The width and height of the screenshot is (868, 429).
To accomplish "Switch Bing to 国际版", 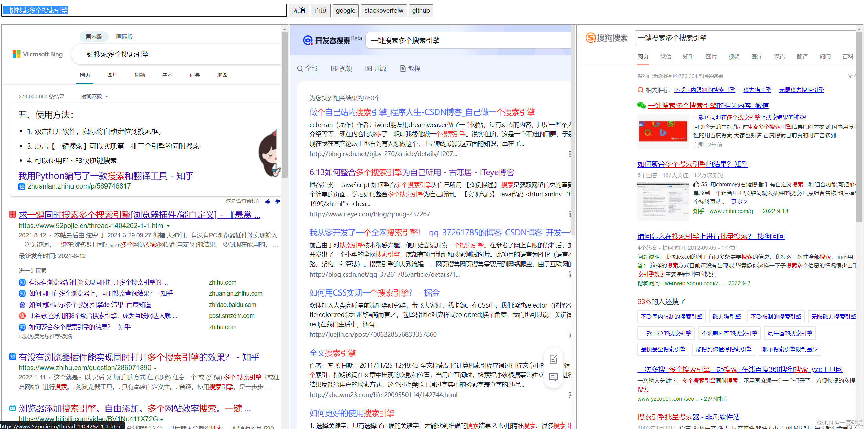I will [124, 36].
